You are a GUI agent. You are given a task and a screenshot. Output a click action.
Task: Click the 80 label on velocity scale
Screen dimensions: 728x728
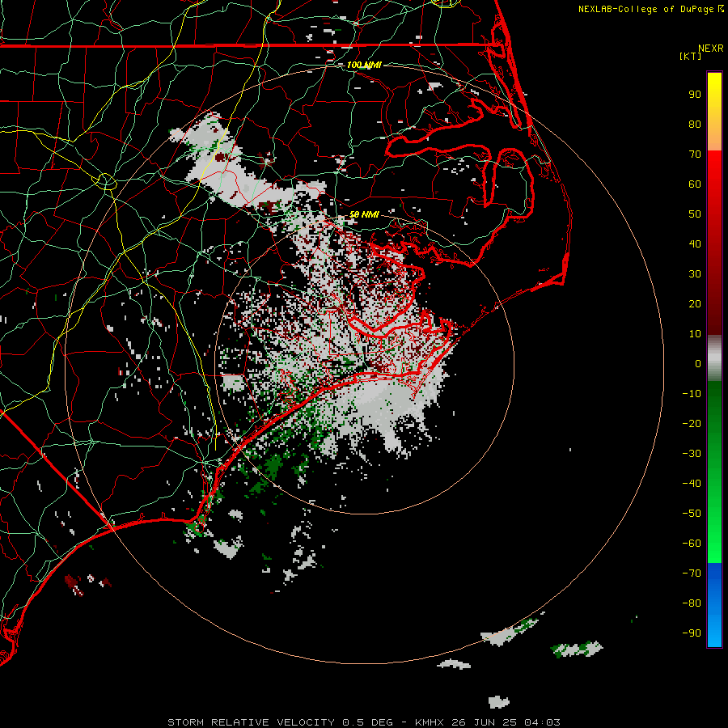[695, 125]
